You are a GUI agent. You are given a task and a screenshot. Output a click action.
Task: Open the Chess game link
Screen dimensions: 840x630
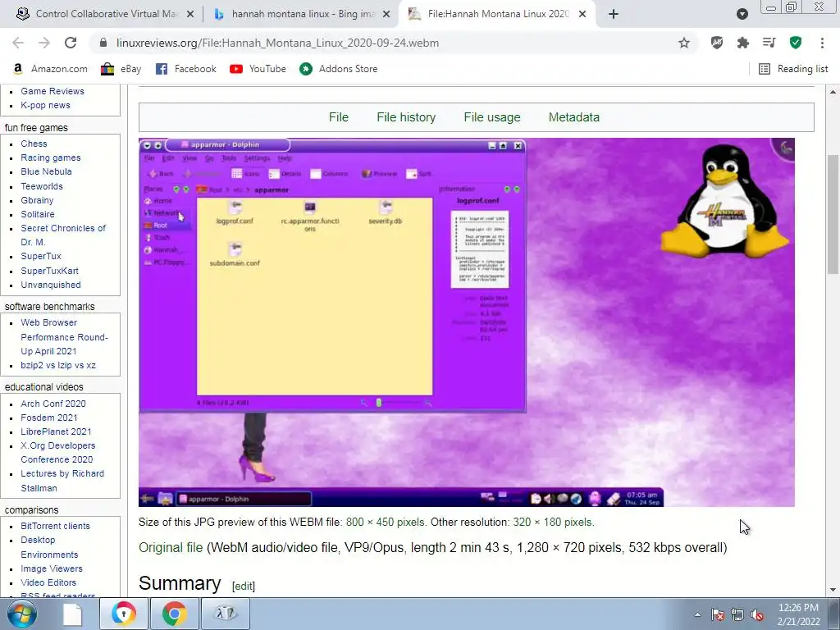tap(34, 144)
